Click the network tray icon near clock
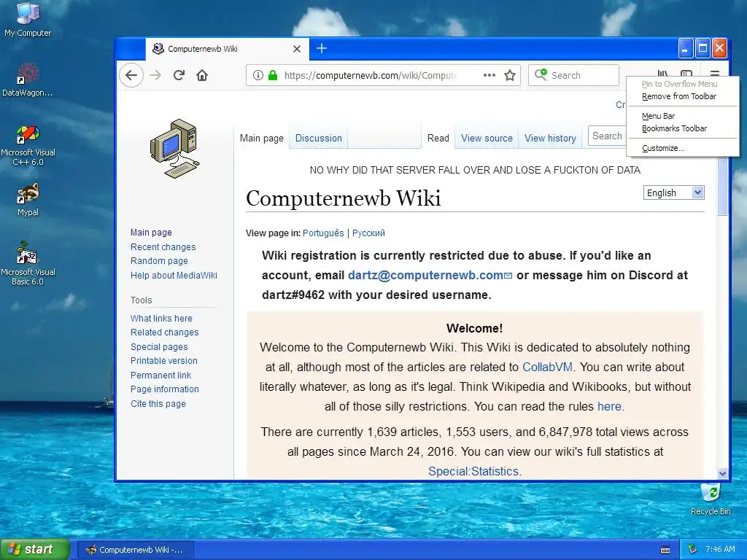This screenshot has width=747, height=560. click(x=692, y=549)
